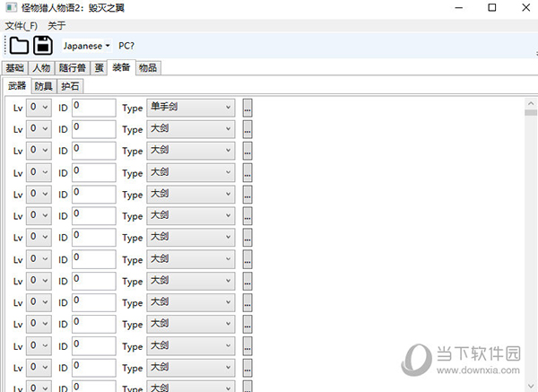This screenshot has width=538, height=392.
Task: Click the weapon list scrollbar thumb
Action: (531, 113)
